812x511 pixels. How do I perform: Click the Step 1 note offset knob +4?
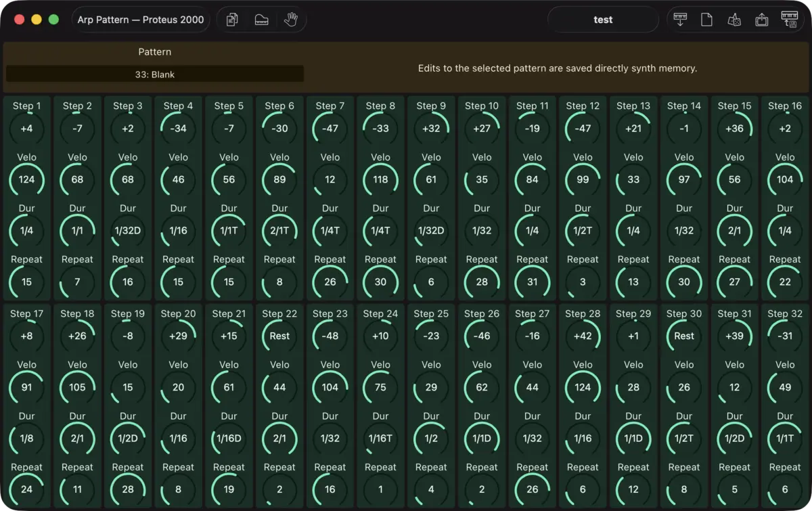26,129
